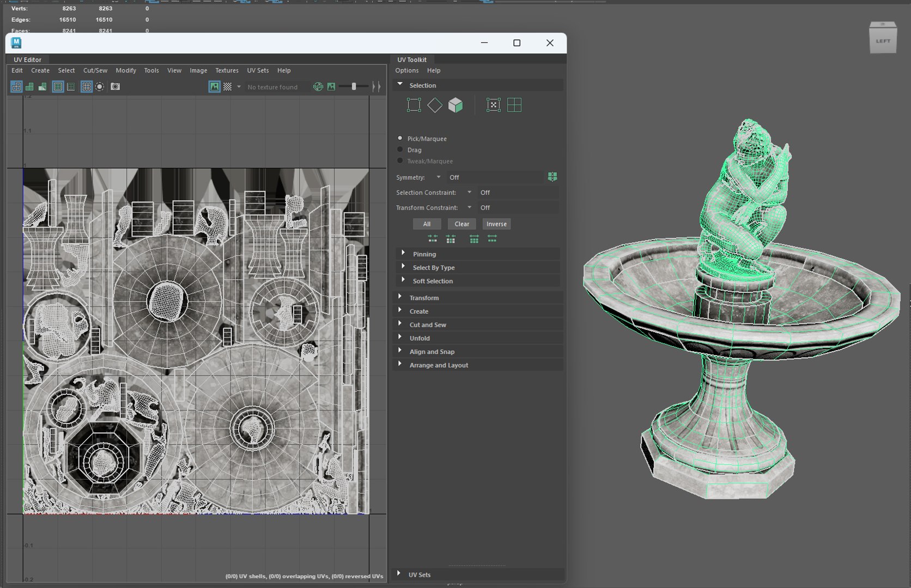Click the All selection button
Viewport: 911px width, 588px height.
[427, 224]
